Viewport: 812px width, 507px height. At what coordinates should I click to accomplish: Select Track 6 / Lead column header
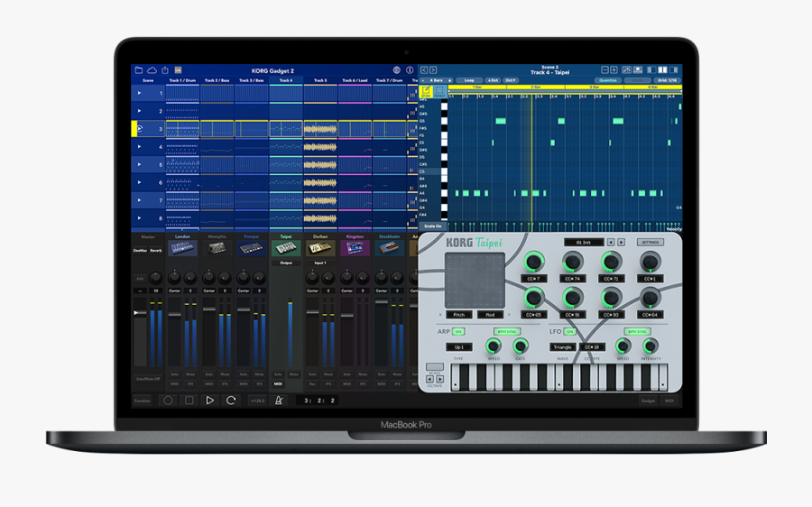[x=355, y=80]
